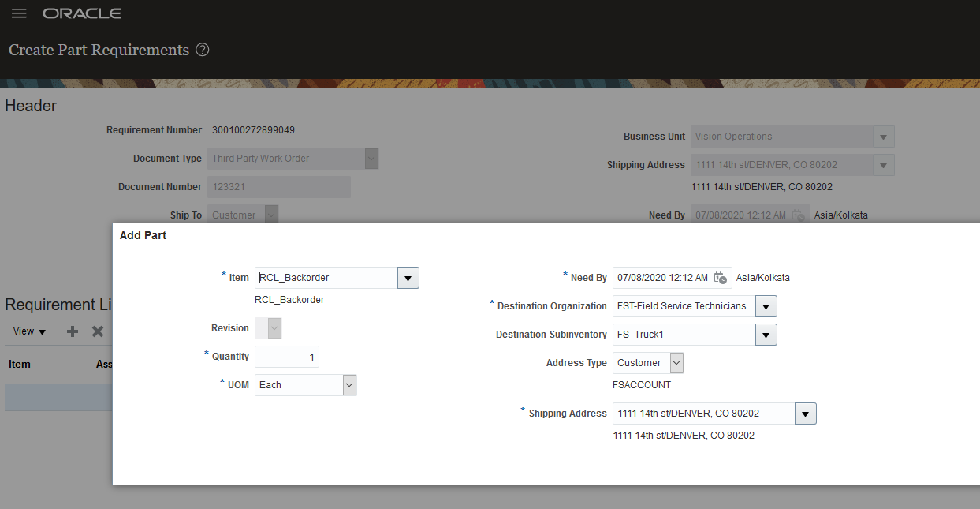Open the View menu in Requirement Lines
Image resolution: width=980 pixels, height=509 pixels.
pos(29,331)
